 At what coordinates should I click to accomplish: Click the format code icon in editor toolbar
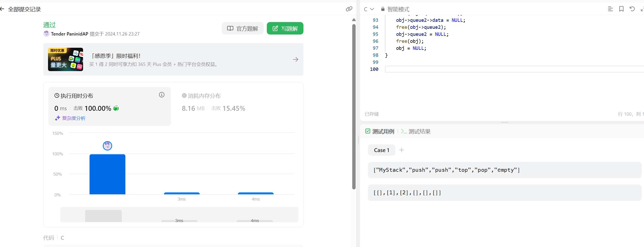coord(610,9)
